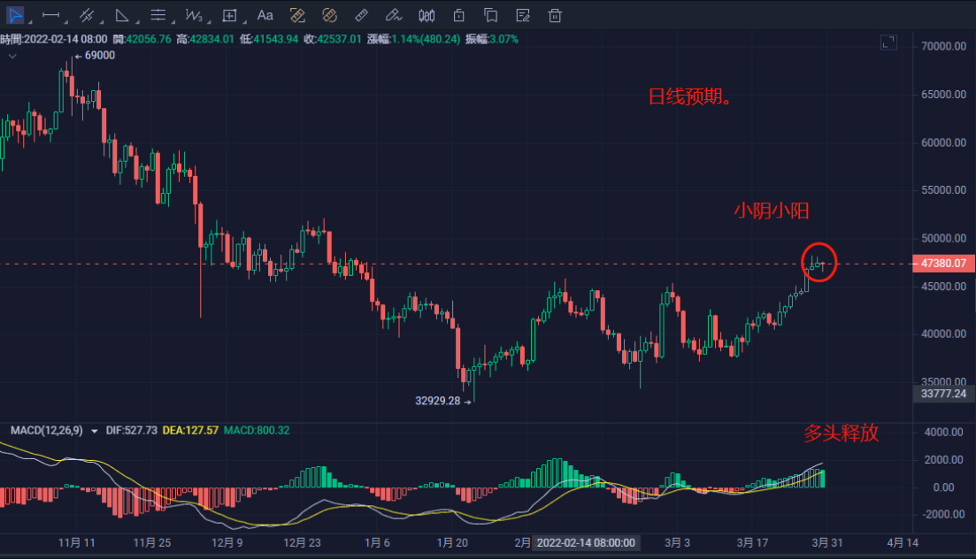Click the fullscreen expand icon on chart
The width and height of the screenshot is (976, 560).
(x=889, y=42)
